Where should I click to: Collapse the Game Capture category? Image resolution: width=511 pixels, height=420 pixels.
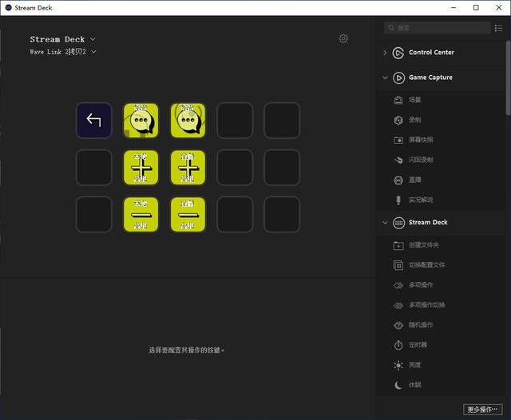coord(385,77)
